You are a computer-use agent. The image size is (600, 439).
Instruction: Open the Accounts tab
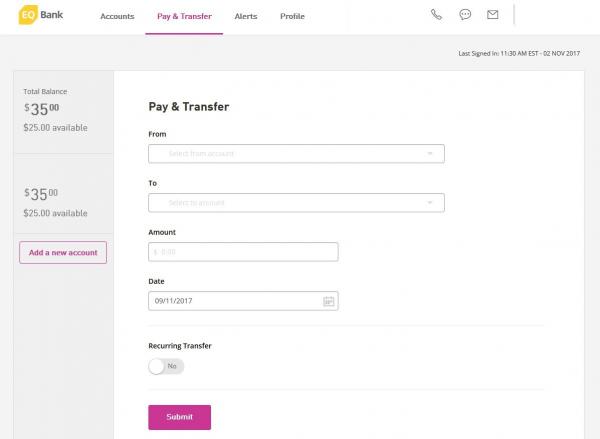pos(117,17)
